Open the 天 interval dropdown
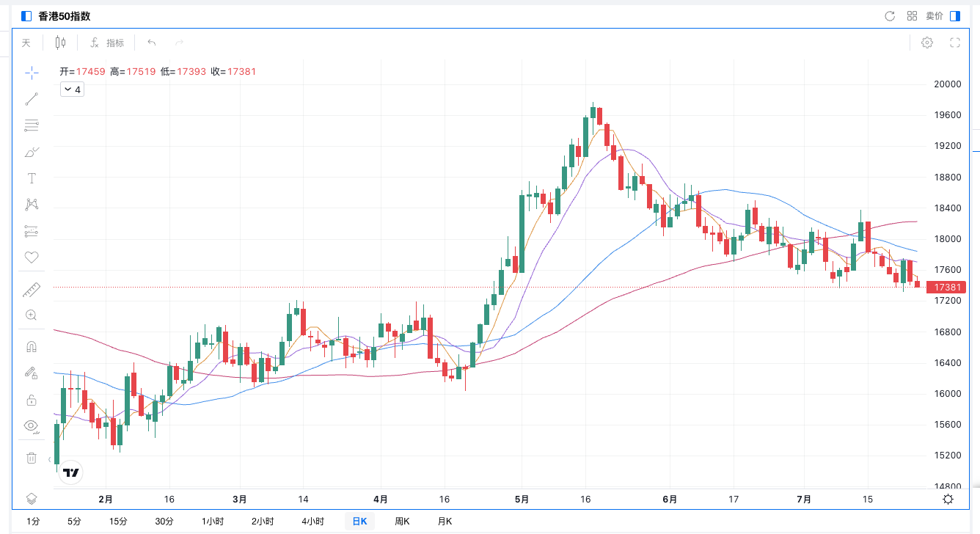This screenshot has width=980, height=534. (x=26, y=43)
